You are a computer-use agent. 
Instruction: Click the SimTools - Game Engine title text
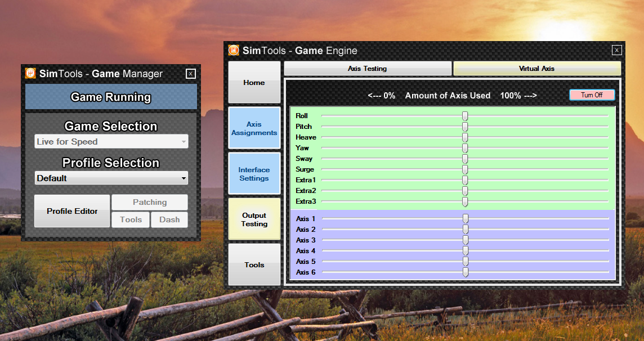coord(300,51)
